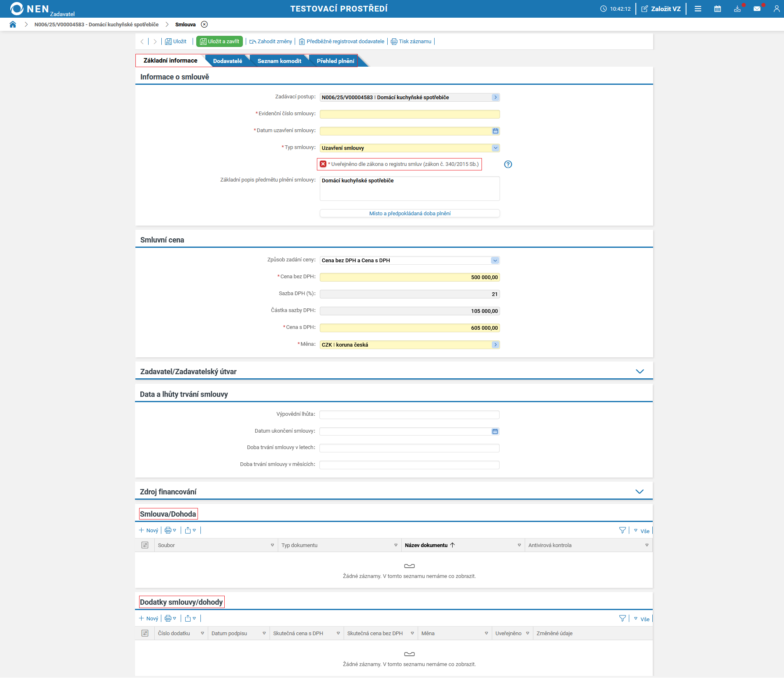Click Výpovědní lhůta field
The image size is (784, 678).
pyautogui.click(x=409, y=415)
